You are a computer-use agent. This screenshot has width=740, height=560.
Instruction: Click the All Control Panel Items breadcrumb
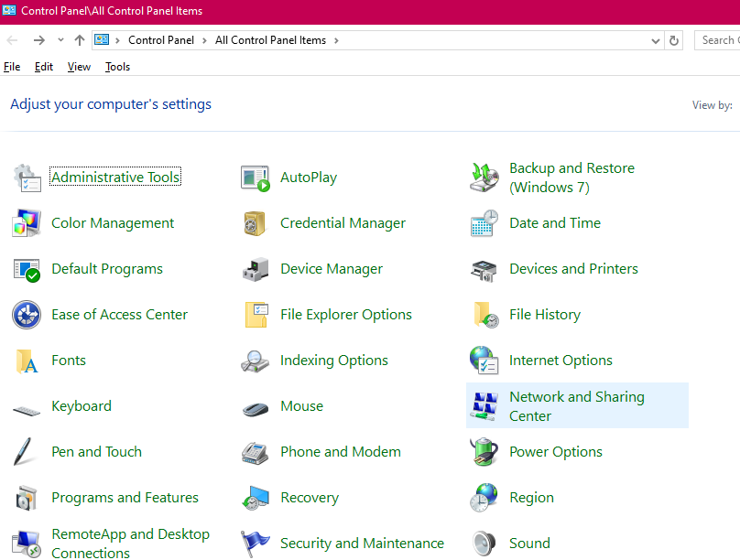pos(270,40)
